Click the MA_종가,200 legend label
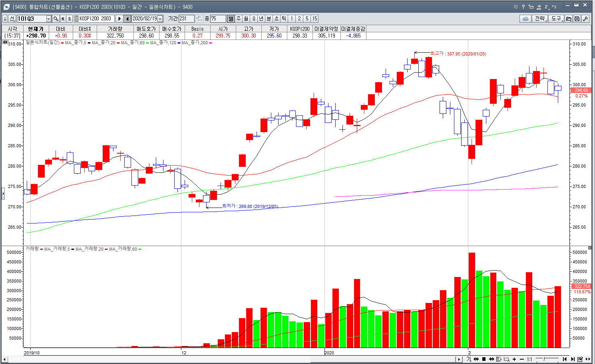Screen dimensions: 595x364 pyautogui.click(x=195, y=43)
